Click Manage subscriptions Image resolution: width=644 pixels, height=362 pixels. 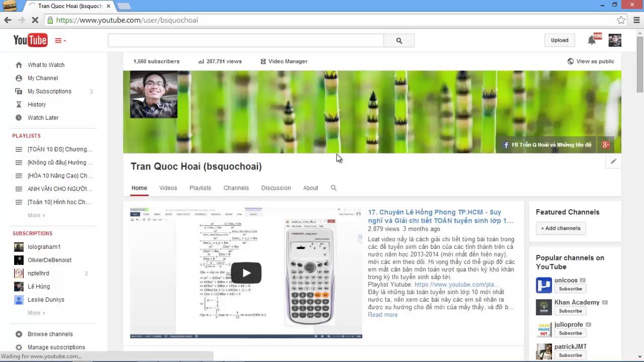click(x=56, y=347)
